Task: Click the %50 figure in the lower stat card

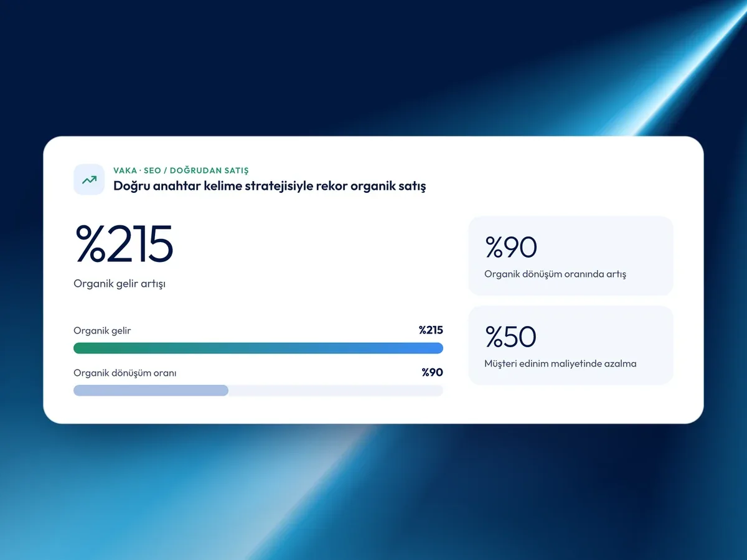Action: coord(510,337)
